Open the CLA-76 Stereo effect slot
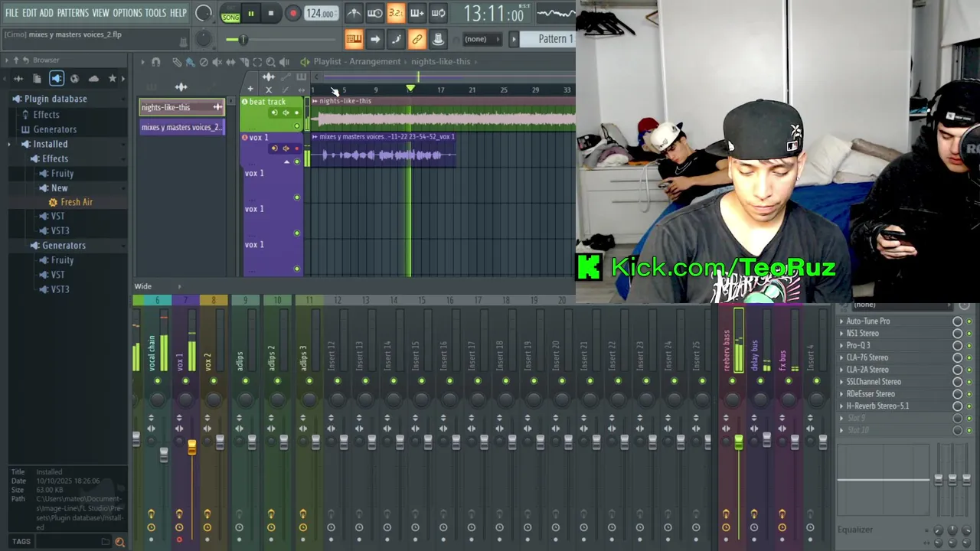The width and height of the screenshot is (980, 551). (x=867, y=357)
